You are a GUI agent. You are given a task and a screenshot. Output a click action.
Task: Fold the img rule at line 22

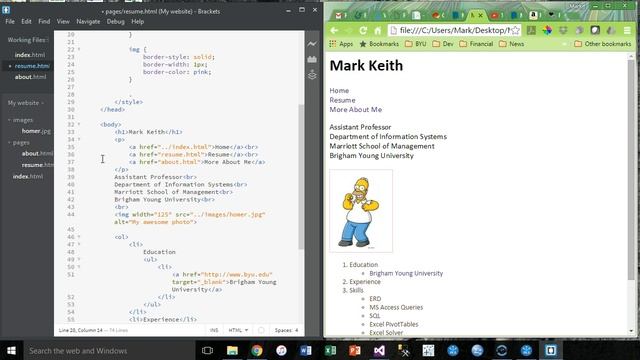(x=79, y=49)
